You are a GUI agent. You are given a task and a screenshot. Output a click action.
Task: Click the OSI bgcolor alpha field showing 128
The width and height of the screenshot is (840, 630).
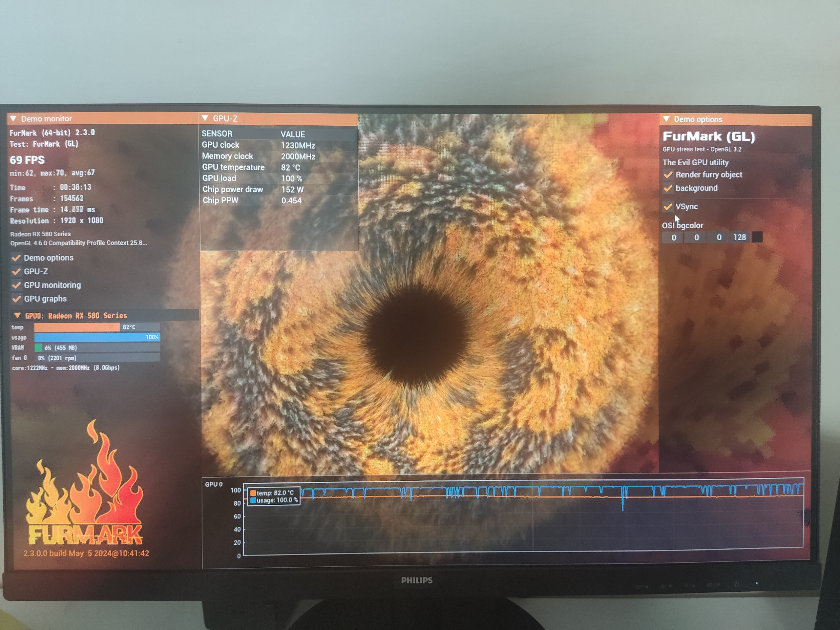(x=739, y=237)
